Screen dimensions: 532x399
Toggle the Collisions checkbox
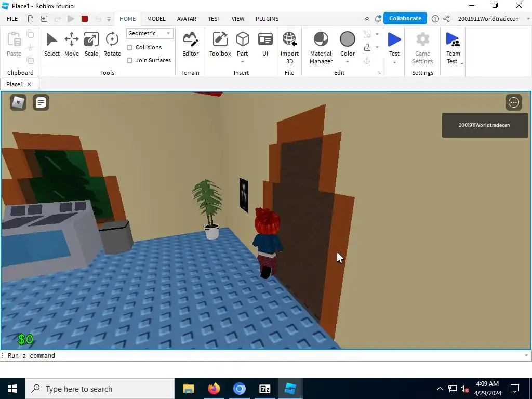point(129,47)
